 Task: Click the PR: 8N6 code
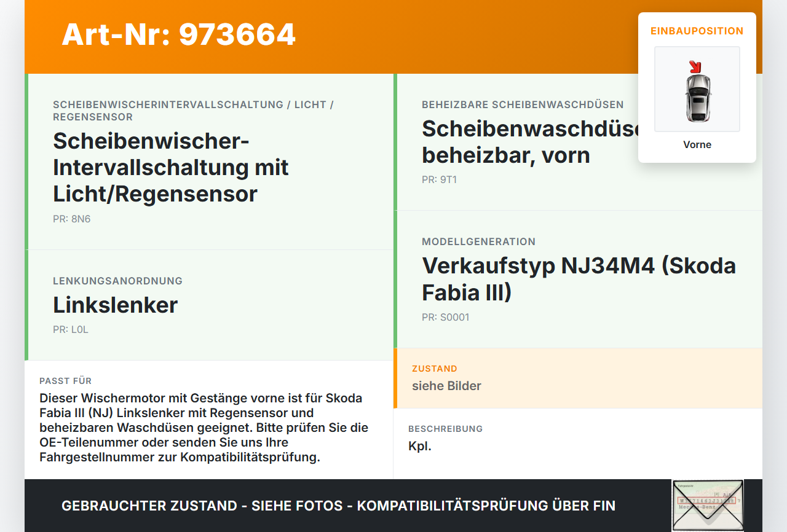pyautogui.click(x=71, y=218)
